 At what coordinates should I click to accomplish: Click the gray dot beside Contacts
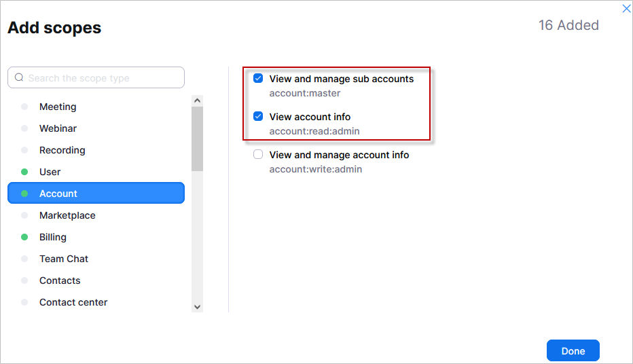24,280
